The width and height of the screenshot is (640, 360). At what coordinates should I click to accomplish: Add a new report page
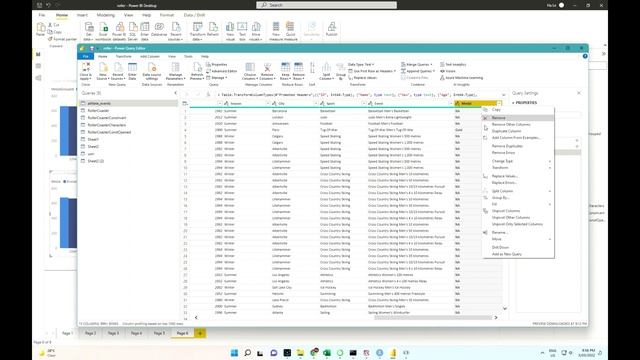click(x=200, y=333)
